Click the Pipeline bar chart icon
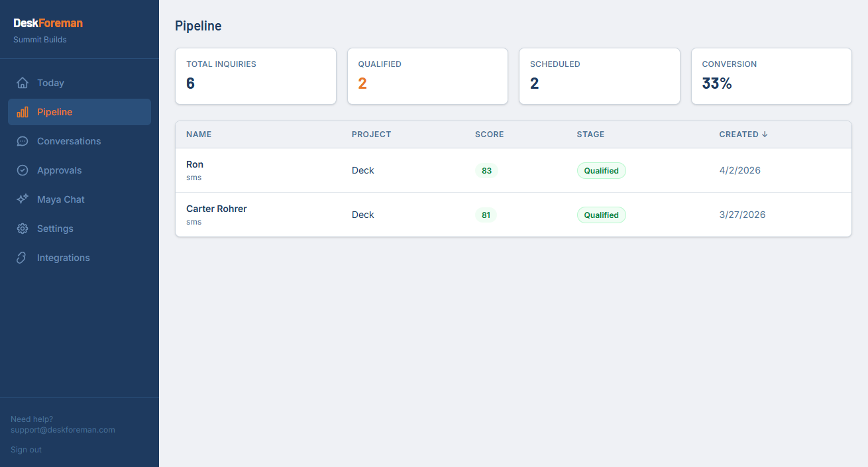This screenshot has width=868, height=467. pyautogui.click(x=23, y=112)
